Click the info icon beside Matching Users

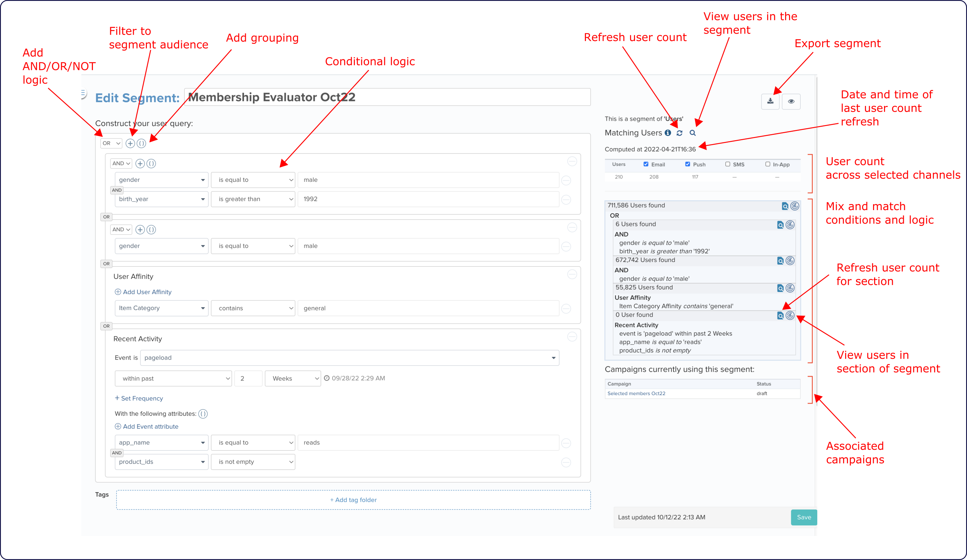coord(668,133)
